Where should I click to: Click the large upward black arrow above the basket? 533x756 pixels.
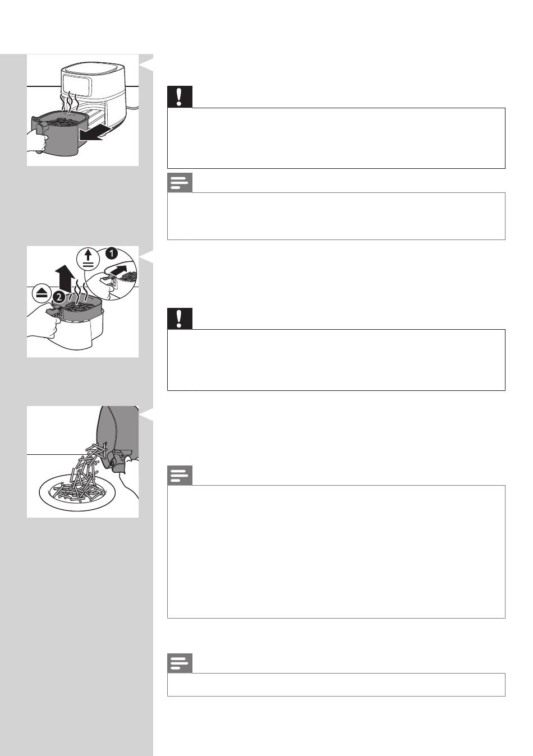click(x=65, y=279)
